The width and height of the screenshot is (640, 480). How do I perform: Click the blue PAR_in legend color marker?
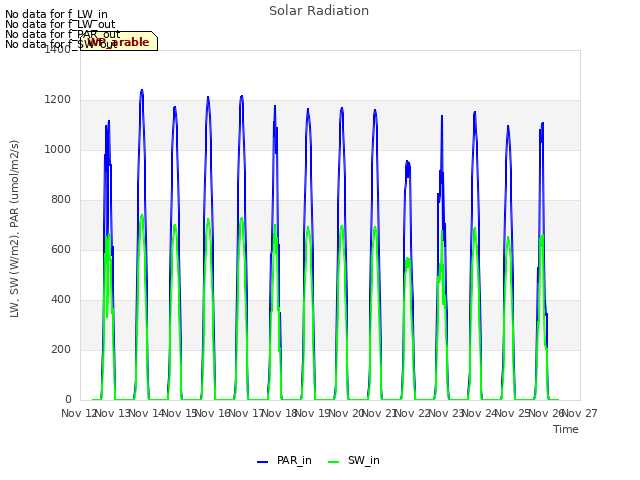[262, 462]
